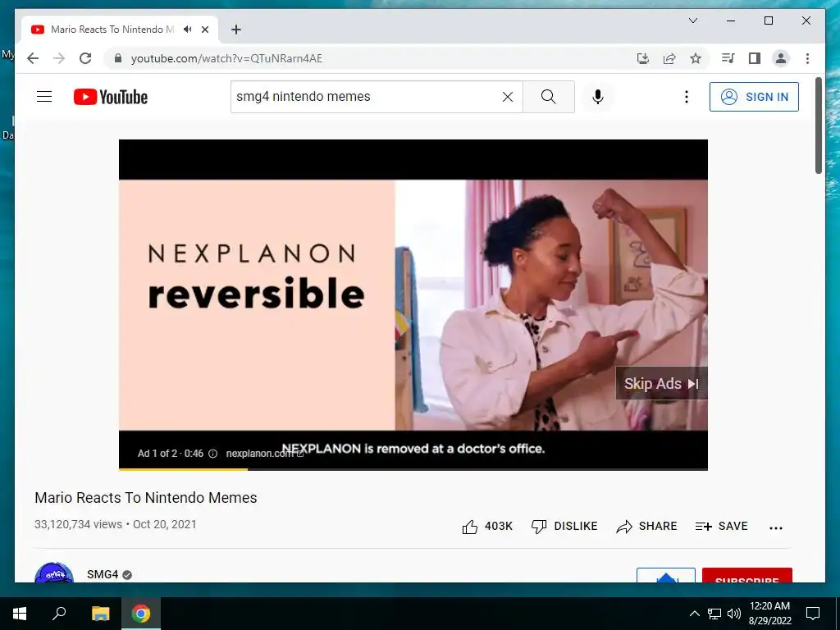Open File Explorer from the taskbar
840x630 pixels.
100,614
